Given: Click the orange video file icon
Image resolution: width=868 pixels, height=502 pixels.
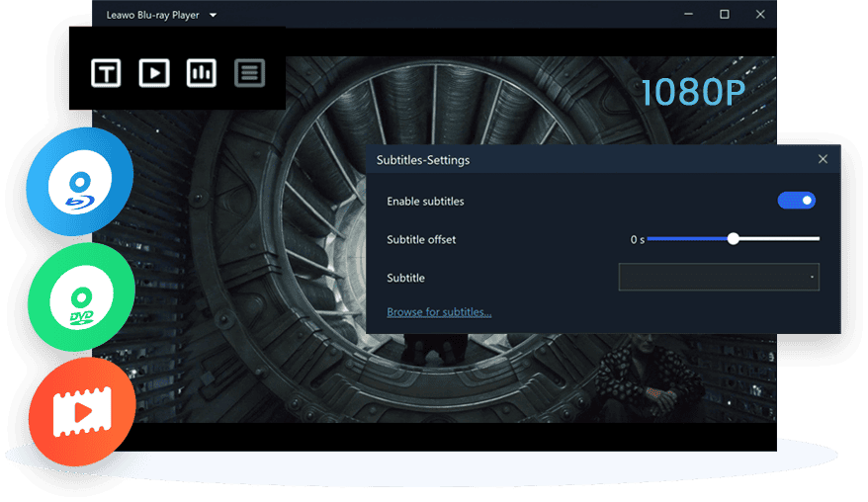Looking at the screenshot, I should 82,411.
